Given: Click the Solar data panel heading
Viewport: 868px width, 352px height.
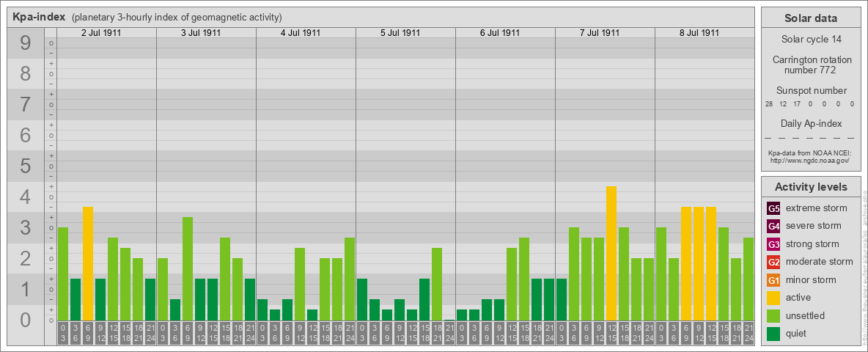Looking at the screenshot, I should 810,18.
